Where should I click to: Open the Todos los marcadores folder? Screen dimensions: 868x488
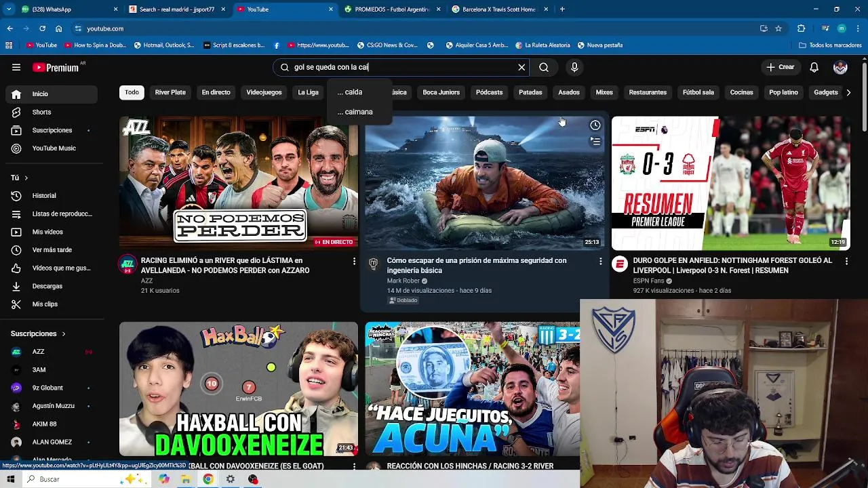tap(830, 45)
